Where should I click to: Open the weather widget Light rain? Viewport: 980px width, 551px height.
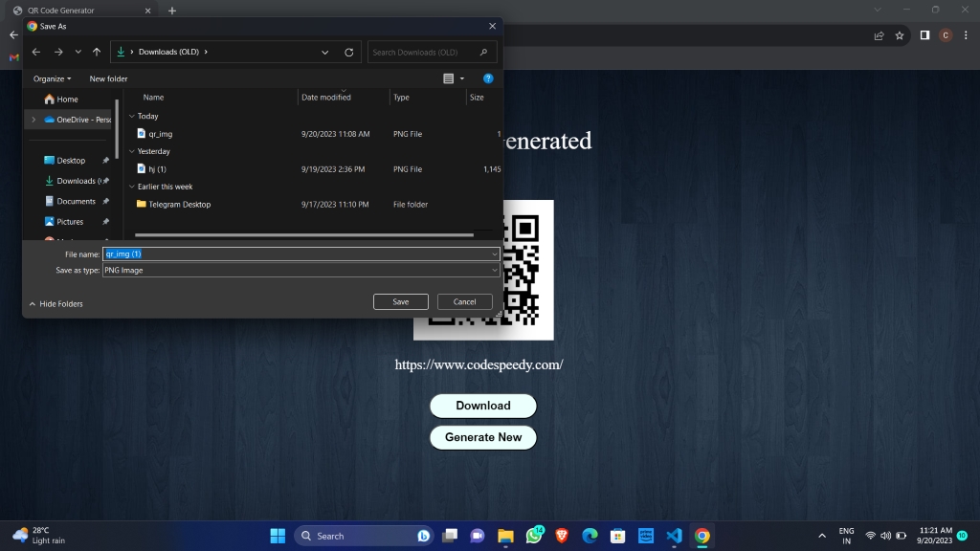point(38,536)
